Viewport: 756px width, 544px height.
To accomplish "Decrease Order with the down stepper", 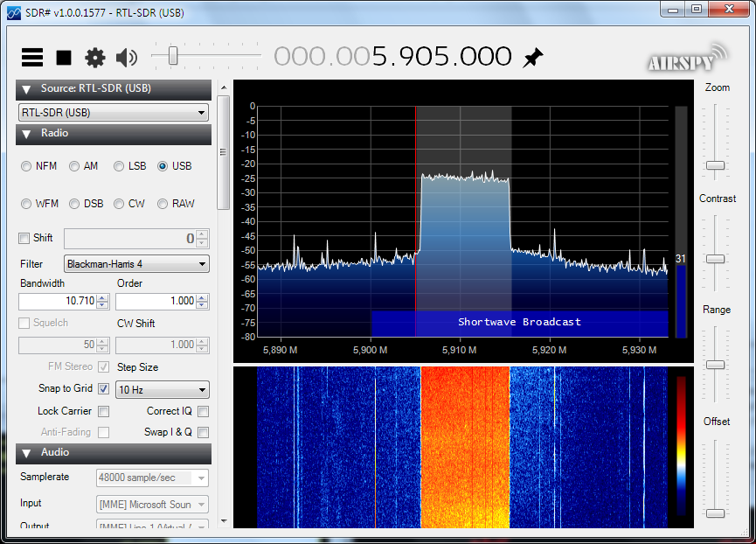I will [203, 305].
